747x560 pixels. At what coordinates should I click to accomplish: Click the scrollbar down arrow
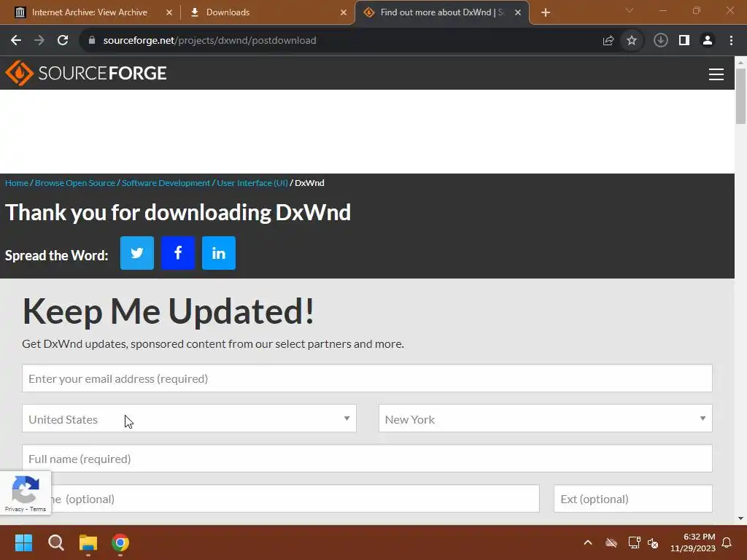[741, 518]
